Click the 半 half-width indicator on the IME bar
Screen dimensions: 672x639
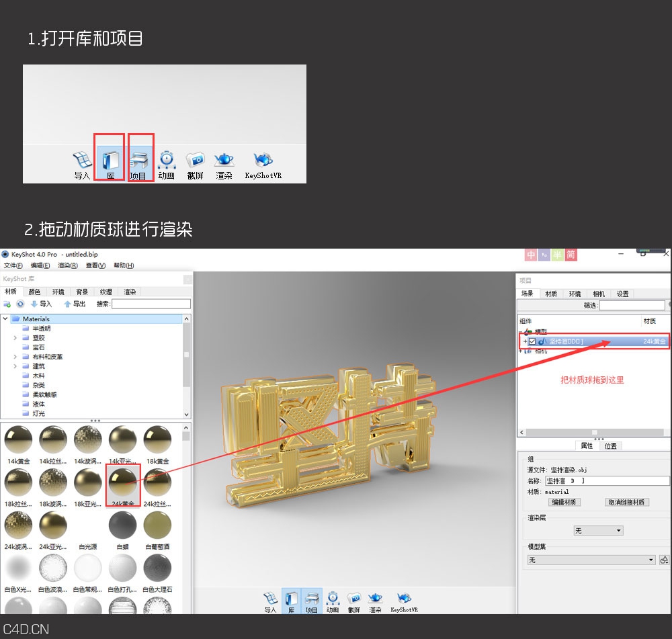click(557, 255)
